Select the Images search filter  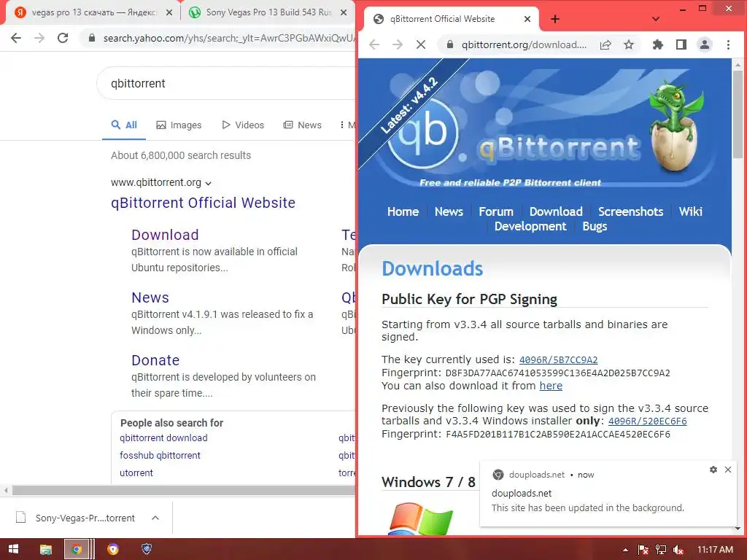(x=179, y=125)
